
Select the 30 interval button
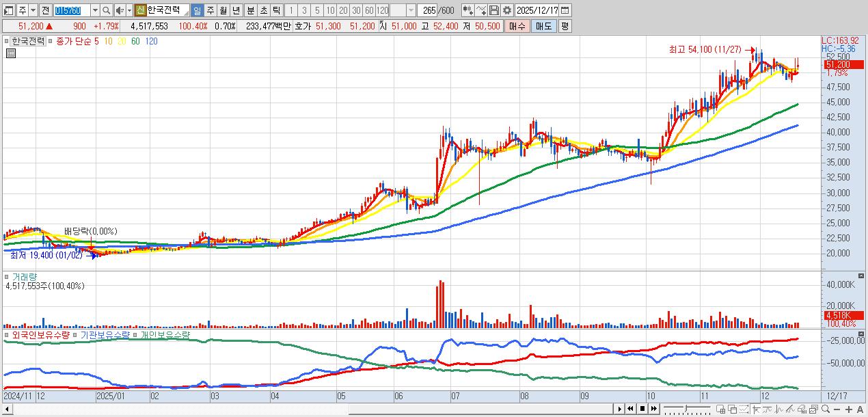(356, 10)
